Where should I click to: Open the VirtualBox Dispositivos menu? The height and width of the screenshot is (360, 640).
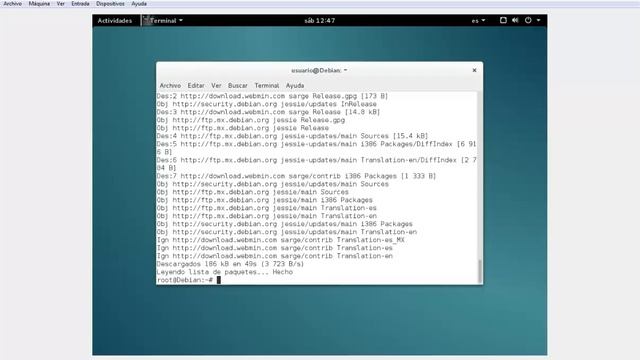(110, 4)
